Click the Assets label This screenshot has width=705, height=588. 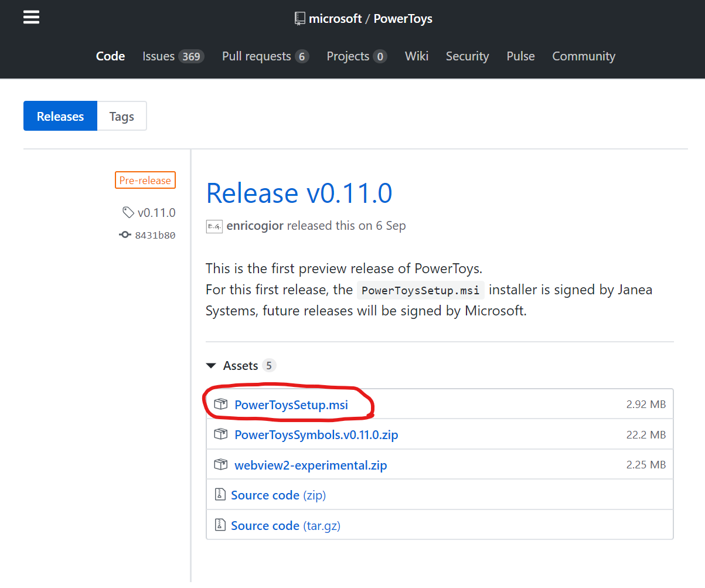point(240,366)
